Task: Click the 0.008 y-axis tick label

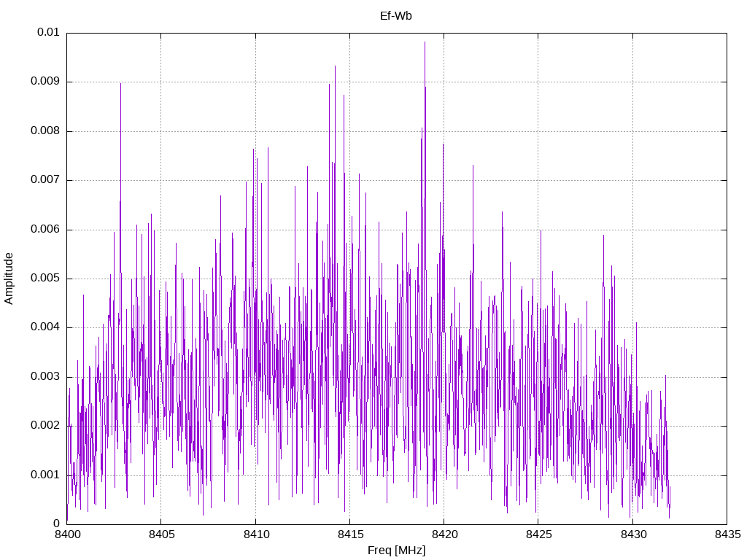Action: [x=45, y=131]
